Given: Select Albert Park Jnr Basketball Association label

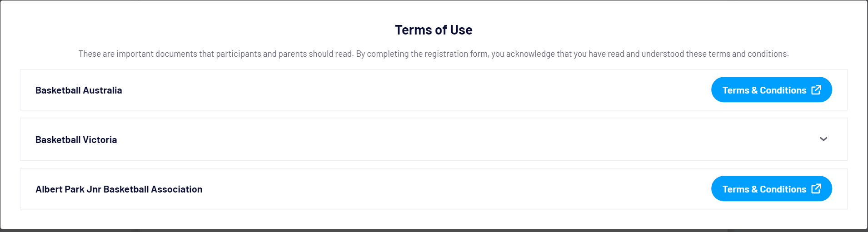Looking at the screenshot, I should [x=119, y=189].
